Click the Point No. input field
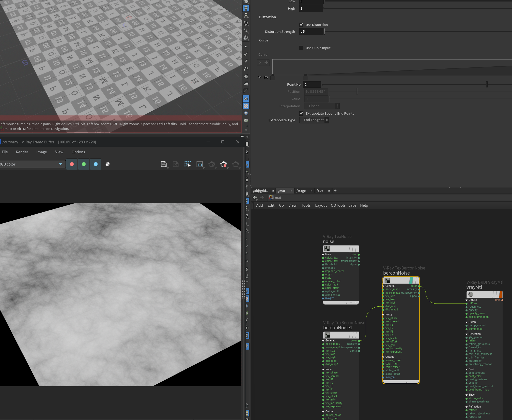 pos(312,84)
